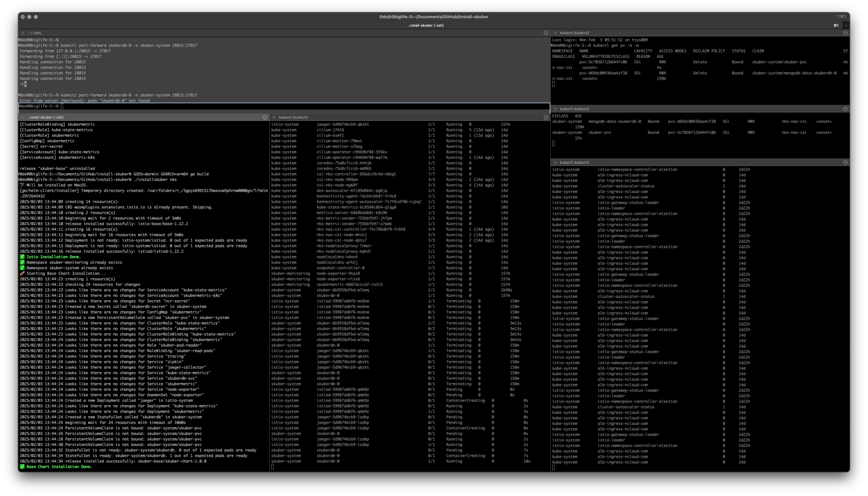
Task: Activate kubectl pods pane via its title
Action: [x=293, y=117]
